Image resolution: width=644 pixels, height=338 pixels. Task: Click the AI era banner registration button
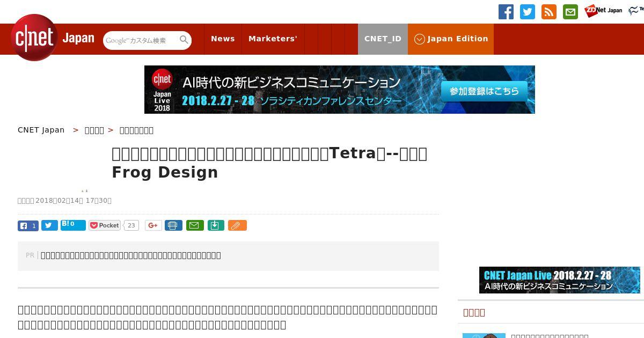point(484,91)
